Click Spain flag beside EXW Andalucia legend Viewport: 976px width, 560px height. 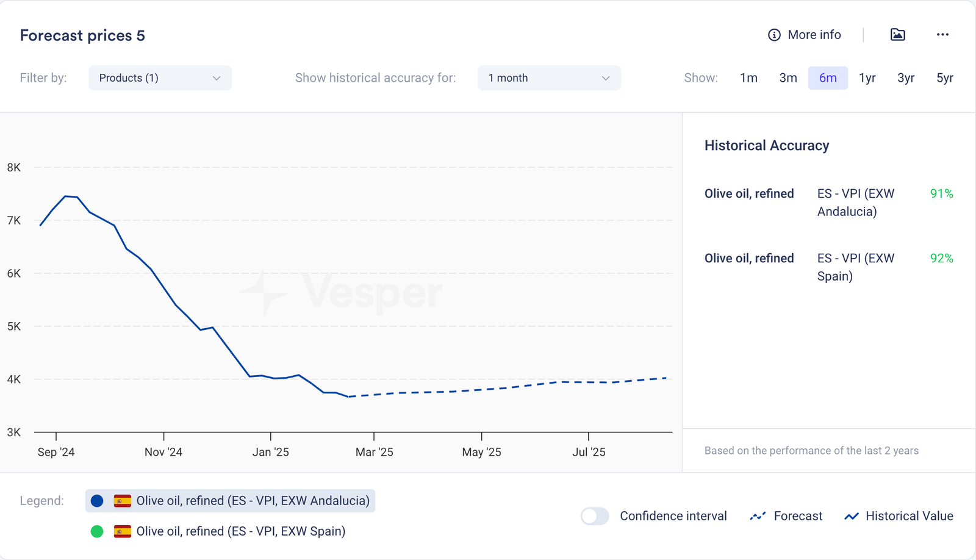(123, 501)
